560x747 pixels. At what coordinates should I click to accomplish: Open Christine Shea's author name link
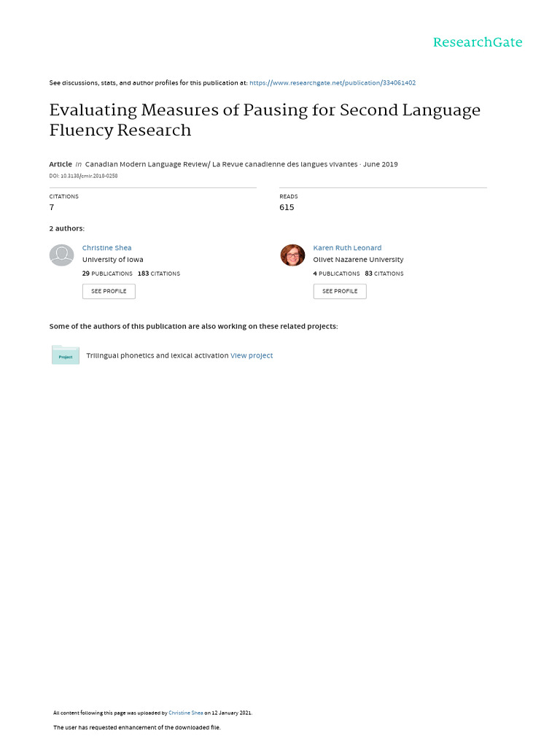(106, 248)
